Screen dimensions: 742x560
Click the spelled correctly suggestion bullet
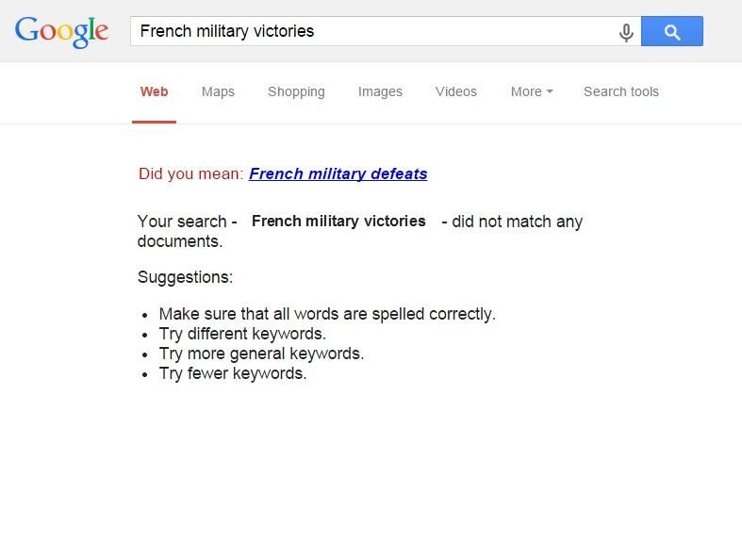point(327,314)
